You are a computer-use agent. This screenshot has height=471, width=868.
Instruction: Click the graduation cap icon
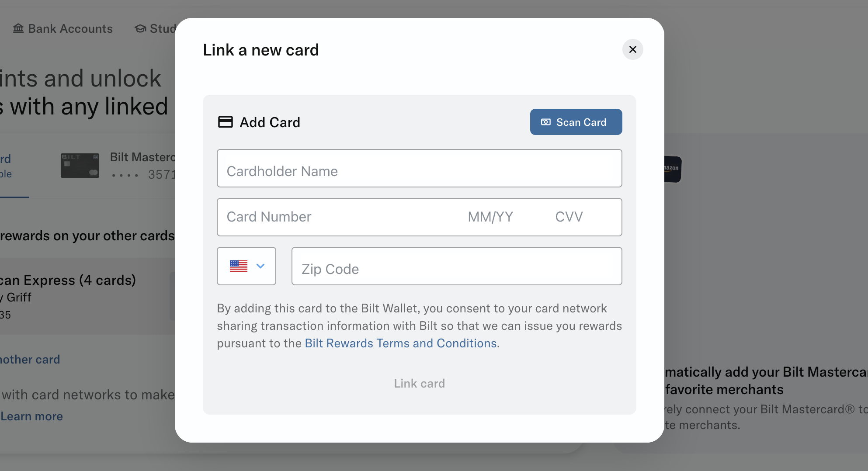tap(140, 29)
